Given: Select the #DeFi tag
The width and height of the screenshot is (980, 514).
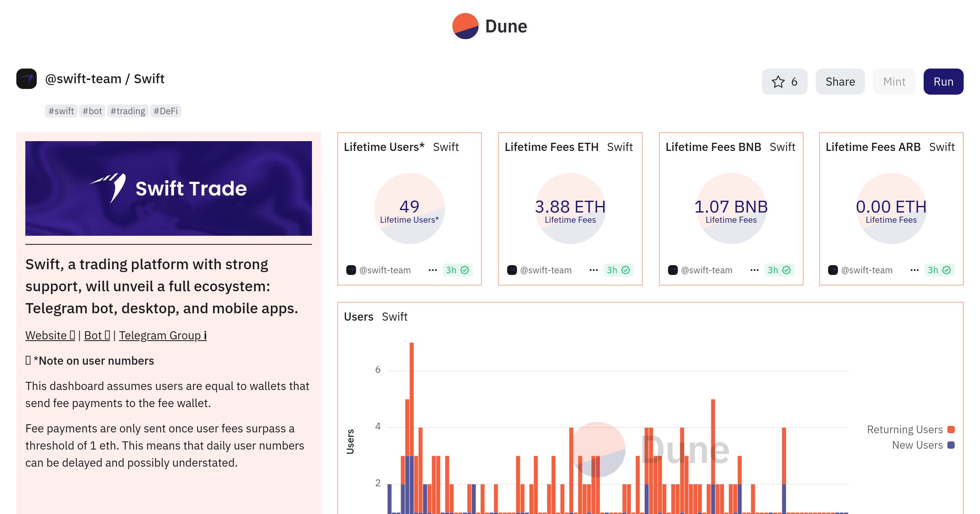Looking at the screenshot, I should [x=165, y=111].
